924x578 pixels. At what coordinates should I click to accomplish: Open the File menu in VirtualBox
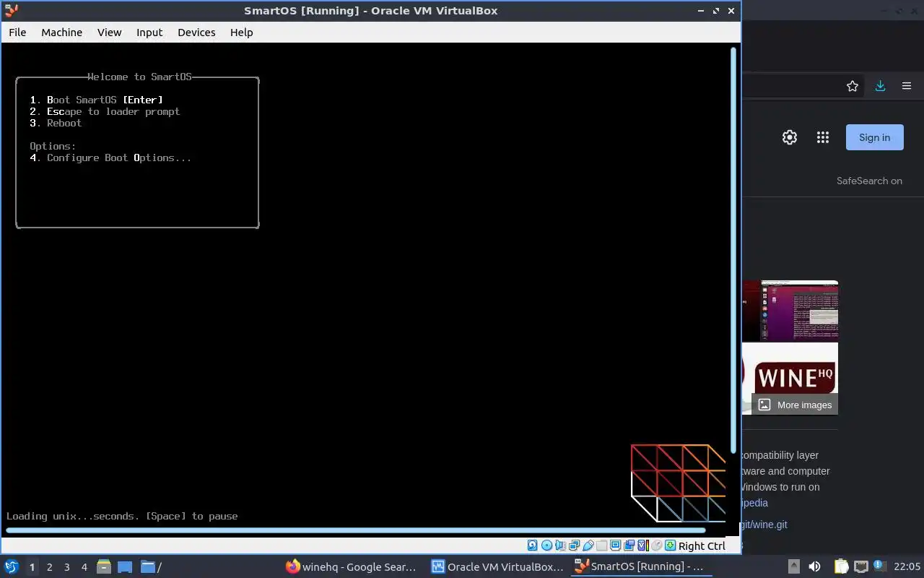tap(17, 33)
